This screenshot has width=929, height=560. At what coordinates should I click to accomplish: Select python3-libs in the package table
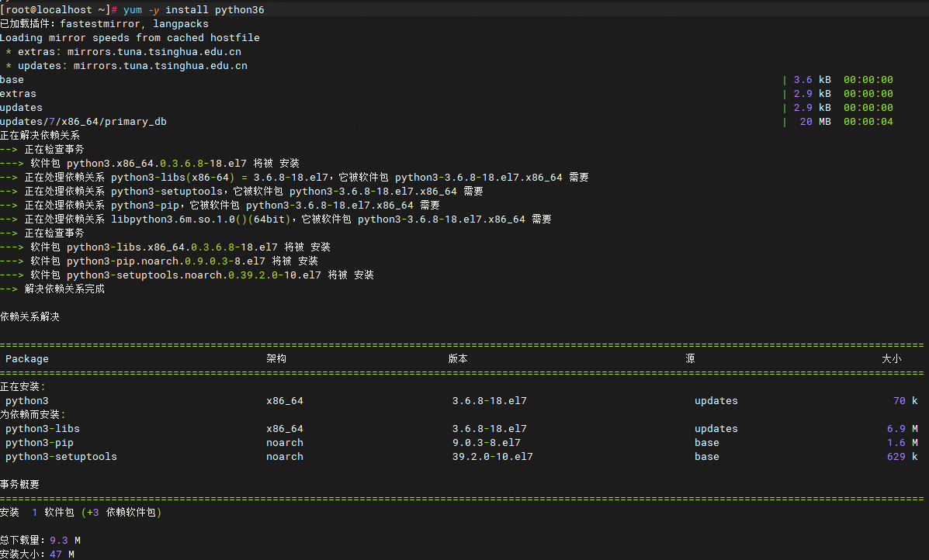click(x=43, y=429)
